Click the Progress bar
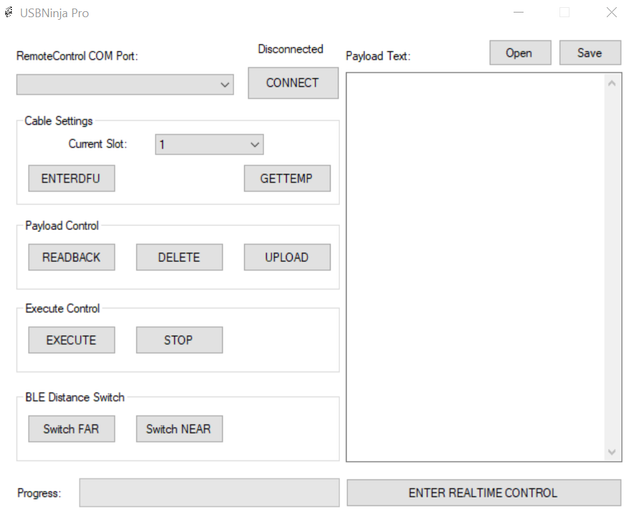This screenshot has width=640, height=518. pos(209,493)
